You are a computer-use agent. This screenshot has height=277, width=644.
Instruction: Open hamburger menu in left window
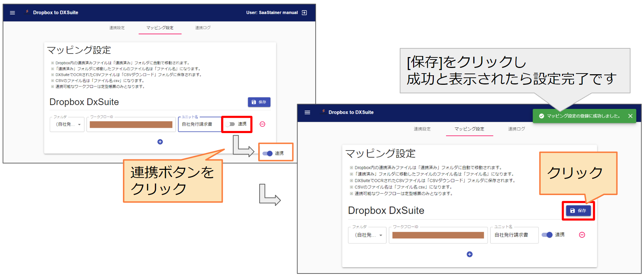tap(13, 13)
